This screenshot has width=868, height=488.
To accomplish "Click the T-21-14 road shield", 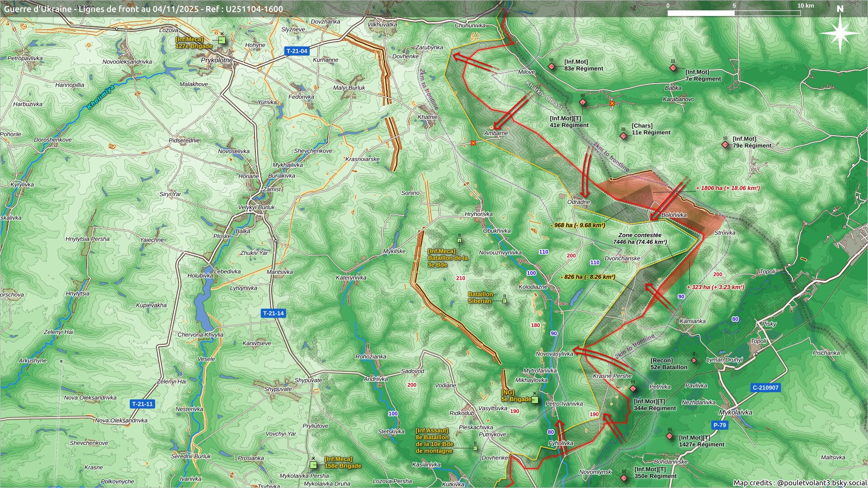I will 274,313.
